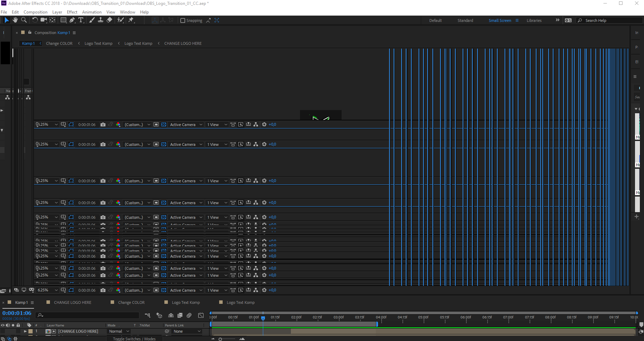644x341 pixels.
Task: Open grid and guide options, bottom viewer bar
Action: pyautogui.click(x=63, y=290)
